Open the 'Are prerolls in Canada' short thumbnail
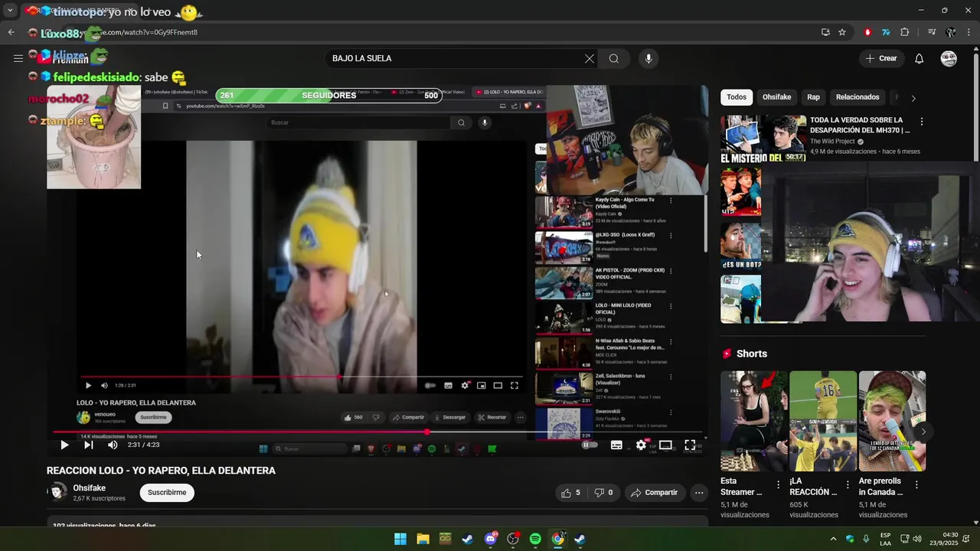Viewport: 980px width, 551px height. click(x=892, y=422)
